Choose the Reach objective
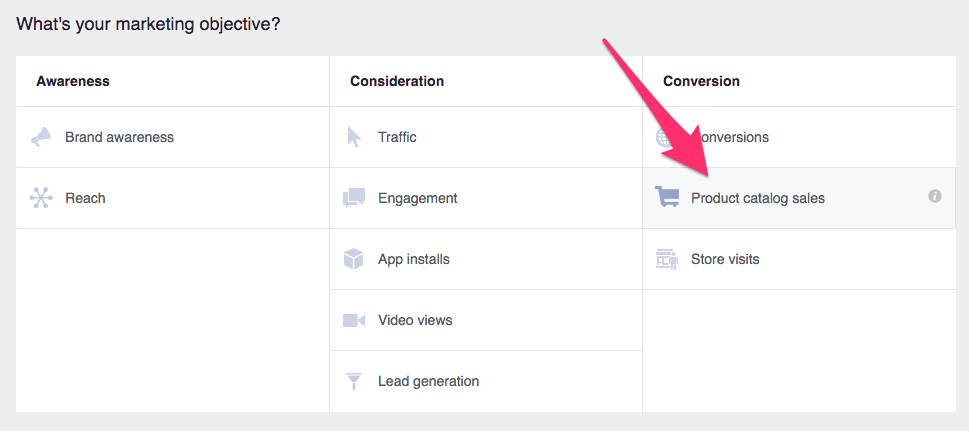 point(85,198)
